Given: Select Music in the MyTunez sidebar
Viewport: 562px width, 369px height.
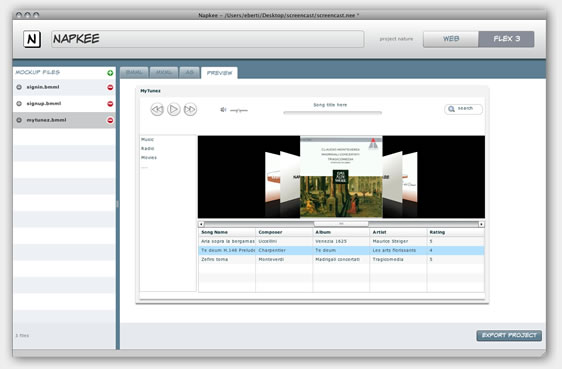Looking at the screenshot, I should point(147,139).
